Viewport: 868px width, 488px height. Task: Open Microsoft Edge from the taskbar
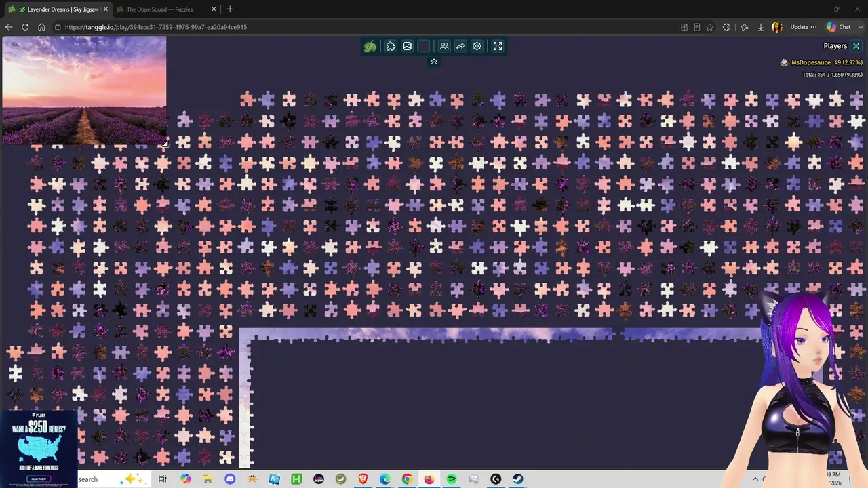click(385, 479)
